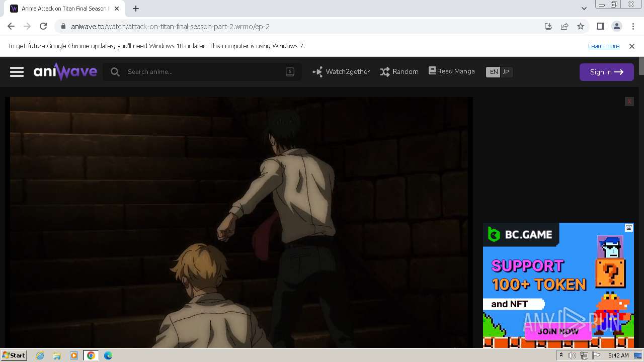
Task: Click the search magnifier icon
Action: (x=115, y=72)
